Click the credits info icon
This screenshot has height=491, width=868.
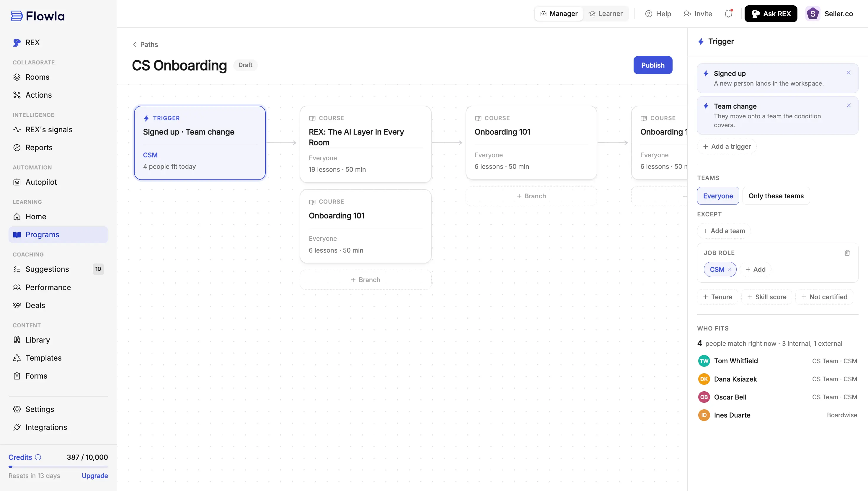(38, 457)
